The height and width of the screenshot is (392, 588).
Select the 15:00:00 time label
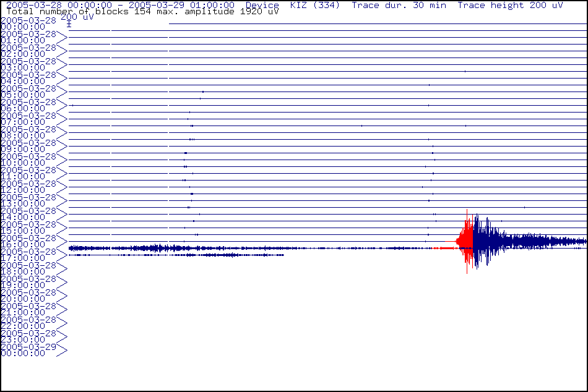(23, 231)
